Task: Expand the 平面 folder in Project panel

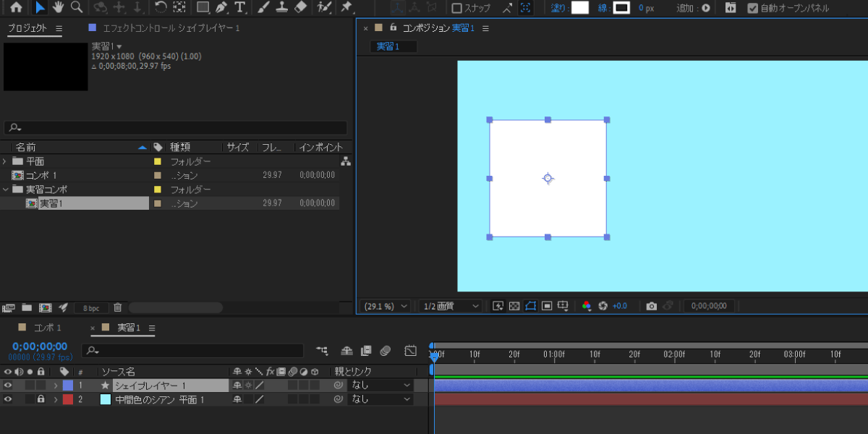Action: [5, 161]
